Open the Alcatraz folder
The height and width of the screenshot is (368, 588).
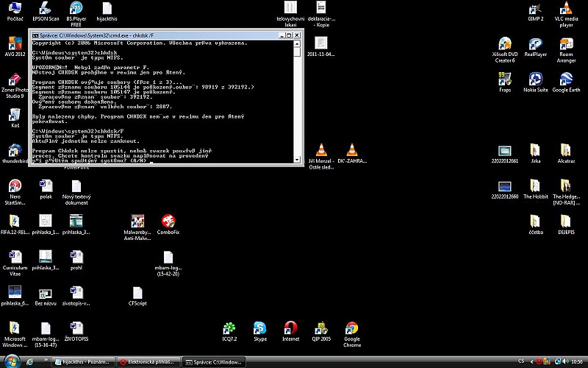click(566, 153)
